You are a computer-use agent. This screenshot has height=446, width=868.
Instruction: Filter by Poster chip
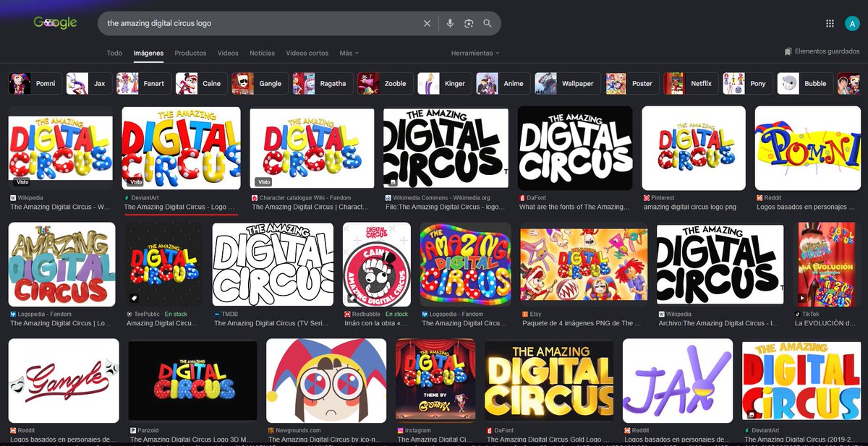(x=631, y=83)
